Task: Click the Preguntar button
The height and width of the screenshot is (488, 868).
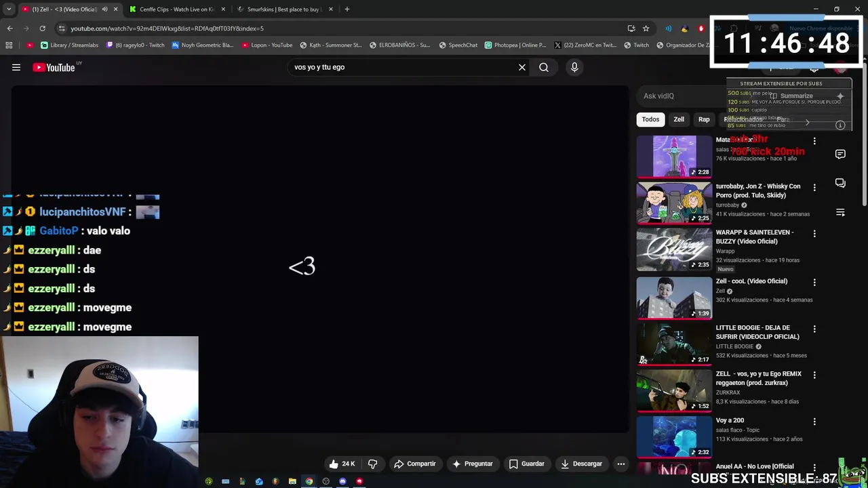Action: 472,464
